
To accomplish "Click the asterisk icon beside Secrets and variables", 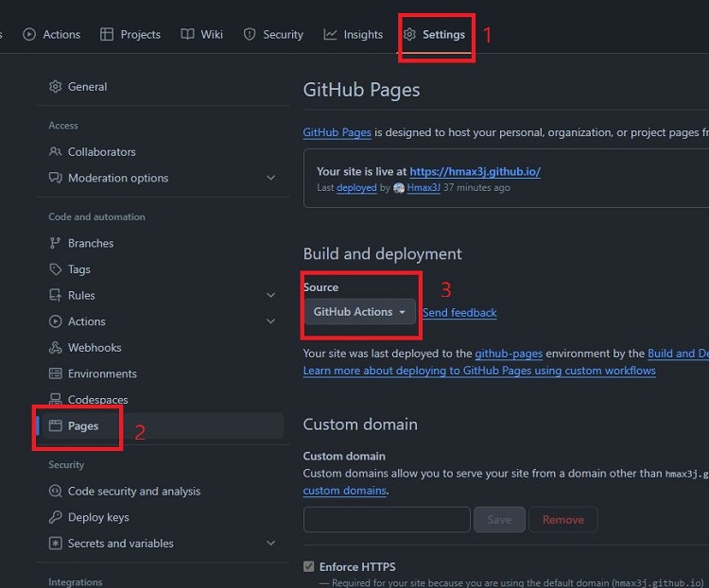I will point(55,544).
